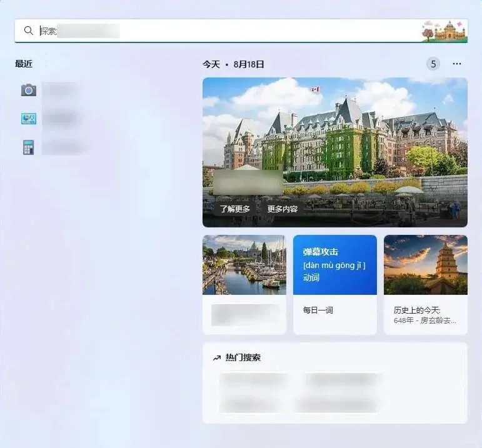The width and height of the screenshot is (482, 448).
Task: Click the 今天 • 8月18日 date heading
Action: click(233, 64)
